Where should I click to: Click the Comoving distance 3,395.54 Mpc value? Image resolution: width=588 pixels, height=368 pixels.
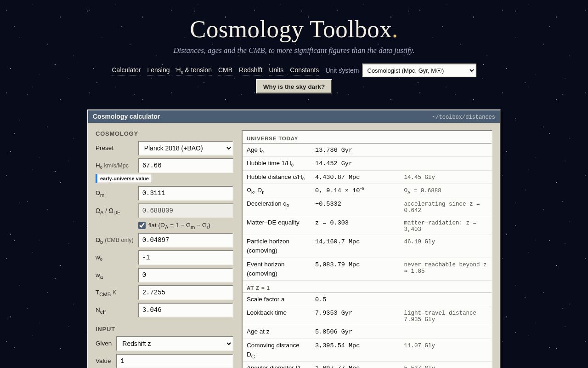[337, 345]
